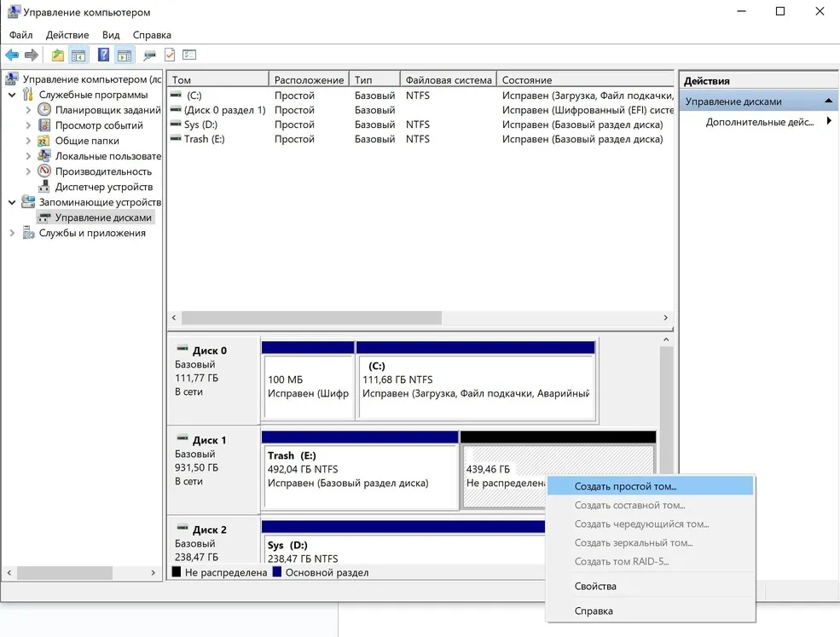Collapse the Запоминающие устройства node
This screenshot has height=637, width=840.
[x=12, y=202]
